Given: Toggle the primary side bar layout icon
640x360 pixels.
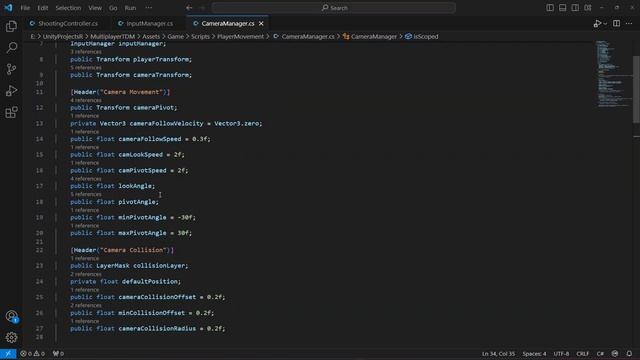Looking at the screenshot, I should click(x=550, y=8).
